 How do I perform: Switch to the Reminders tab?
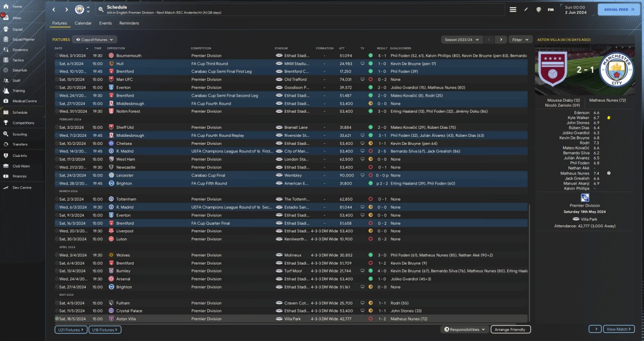click(x=129, y=23)
